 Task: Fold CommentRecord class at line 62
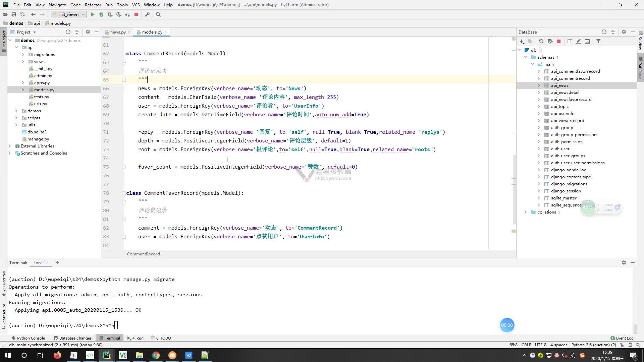[124, 54]
